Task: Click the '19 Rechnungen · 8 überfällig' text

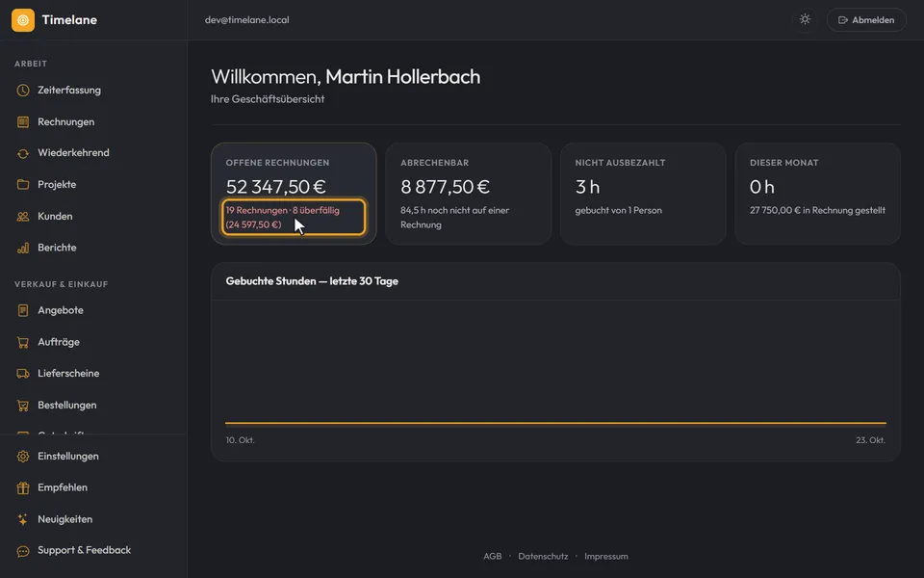Action: coord(283,211)
